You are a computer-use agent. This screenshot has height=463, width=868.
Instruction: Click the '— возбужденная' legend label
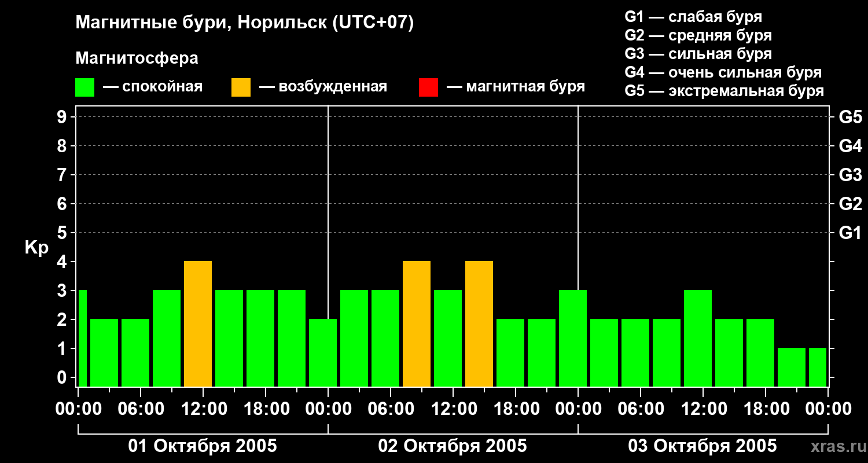pos(323,87)
